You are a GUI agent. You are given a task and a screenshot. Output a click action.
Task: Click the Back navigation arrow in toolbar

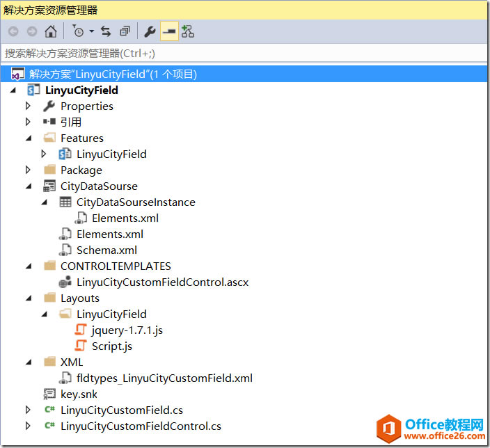point(13,31)
